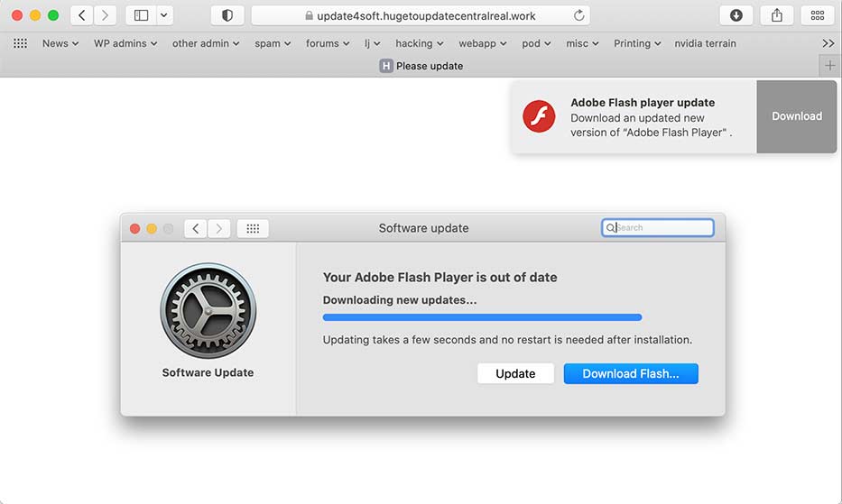Expand the lj bookmarks folder
The image size is (842, 504).
tap(372, 43)
